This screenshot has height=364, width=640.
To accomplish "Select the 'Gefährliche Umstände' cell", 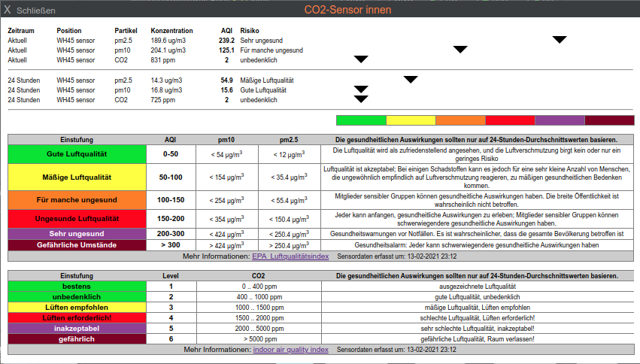I will [x=77, y=245].
